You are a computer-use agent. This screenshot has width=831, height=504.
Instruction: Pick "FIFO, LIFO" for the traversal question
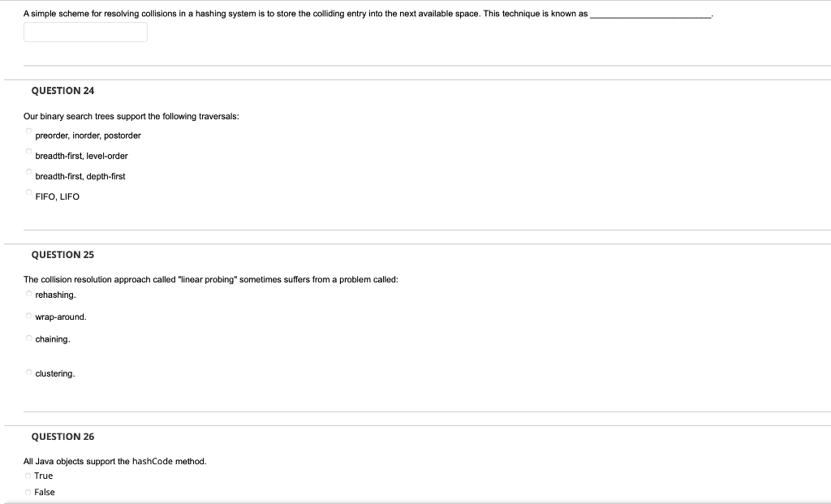coord(28,192)
